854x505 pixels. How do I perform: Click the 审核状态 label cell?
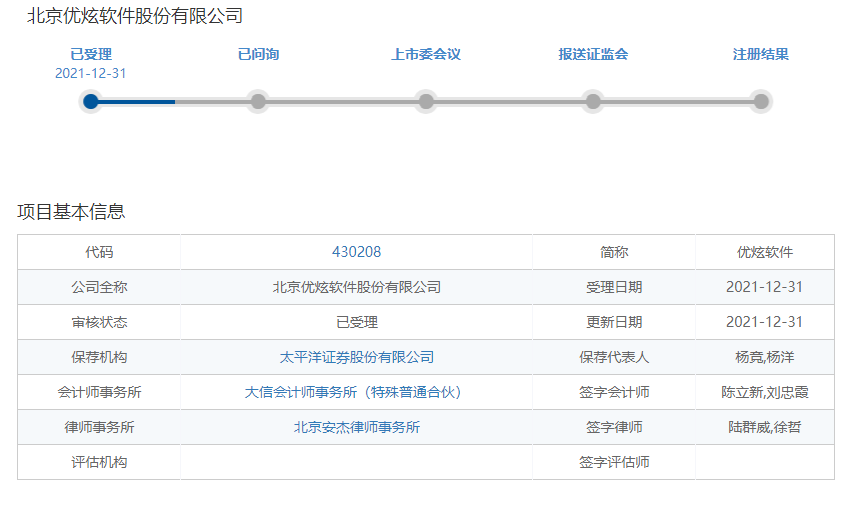[99, 322]
